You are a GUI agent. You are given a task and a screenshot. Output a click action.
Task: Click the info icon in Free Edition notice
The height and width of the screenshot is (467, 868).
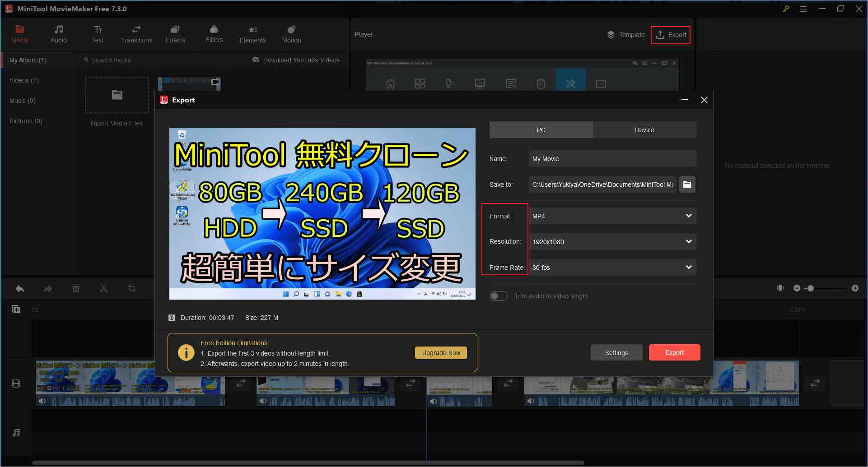click(186, 352)
